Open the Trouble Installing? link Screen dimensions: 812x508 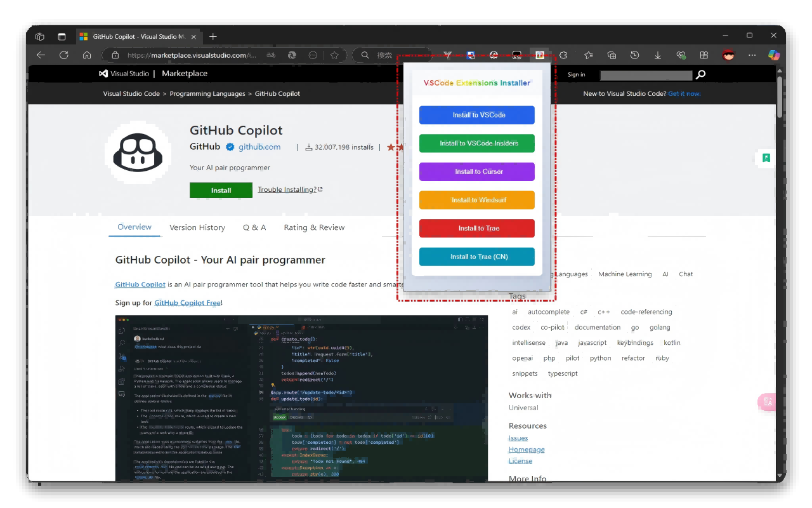(x=290, y=189)
